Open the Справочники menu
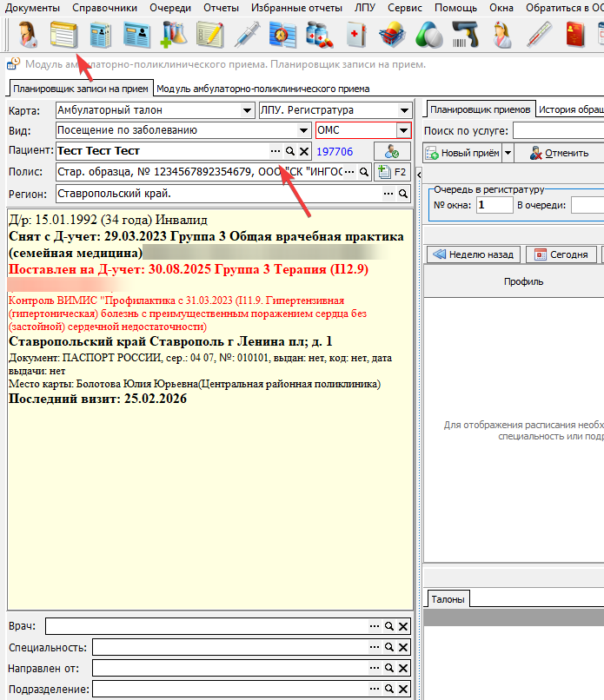Screen dimensions: 604x700 [104, 8]
